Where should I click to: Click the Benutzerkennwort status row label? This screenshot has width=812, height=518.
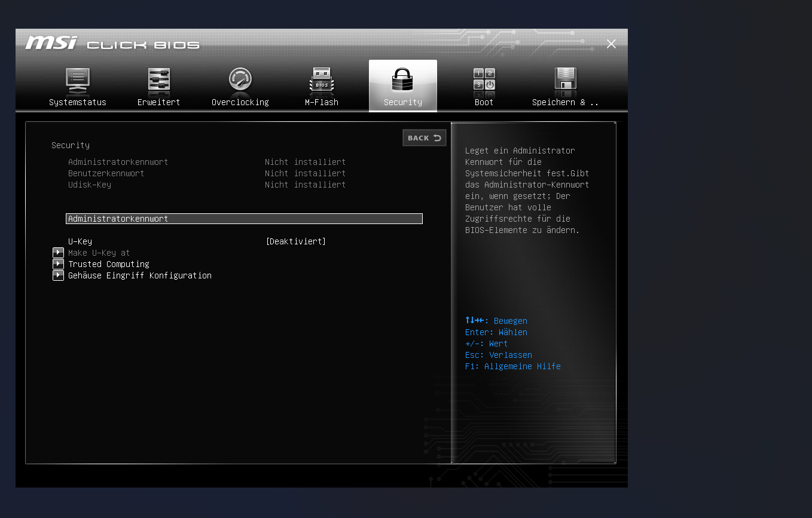tap(106, 173)
